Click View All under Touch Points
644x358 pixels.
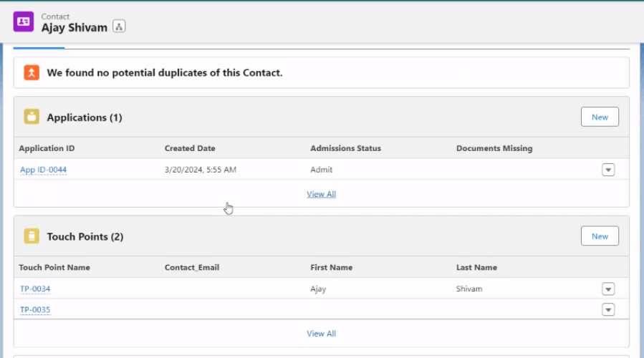coord(321,334)
